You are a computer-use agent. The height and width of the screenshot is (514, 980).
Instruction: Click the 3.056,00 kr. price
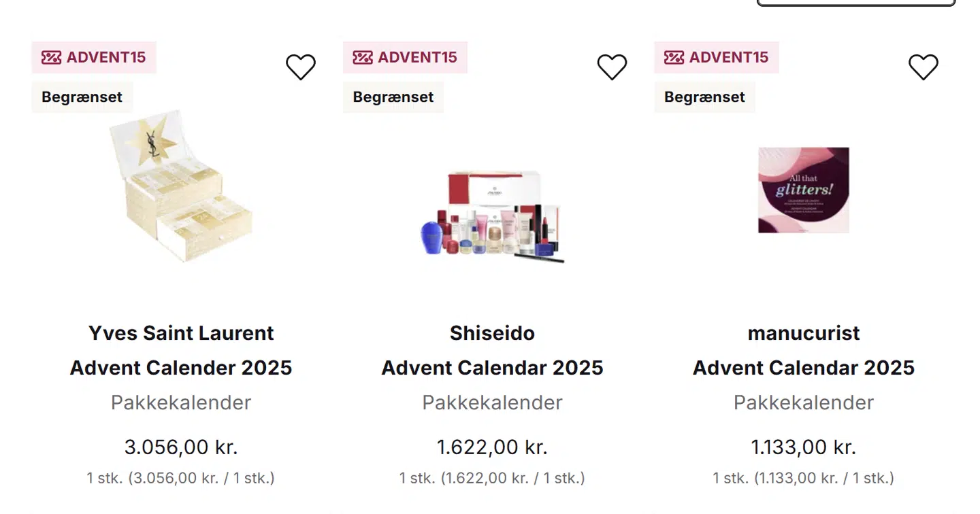click(181, 447)
